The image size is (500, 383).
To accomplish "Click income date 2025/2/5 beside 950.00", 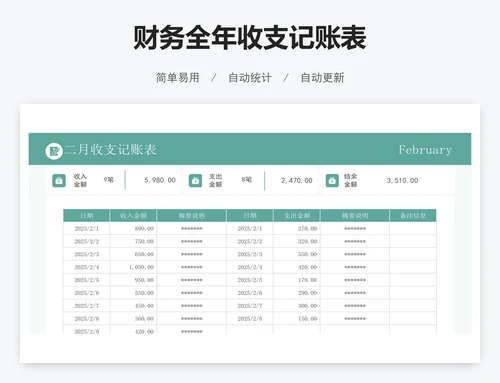I will point(87,280).
